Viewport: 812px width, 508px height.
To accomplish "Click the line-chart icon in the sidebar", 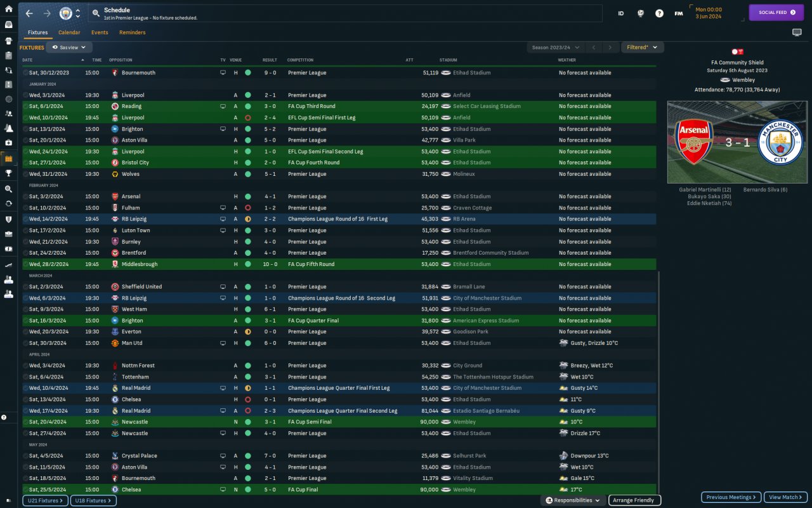I will point(9,264).
